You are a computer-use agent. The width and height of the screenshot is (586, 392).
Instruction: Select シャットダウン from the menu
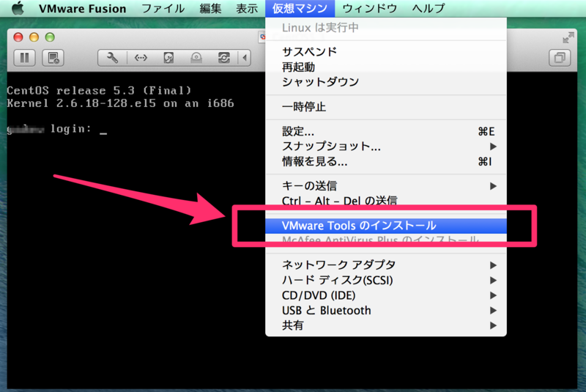point(386,82)
